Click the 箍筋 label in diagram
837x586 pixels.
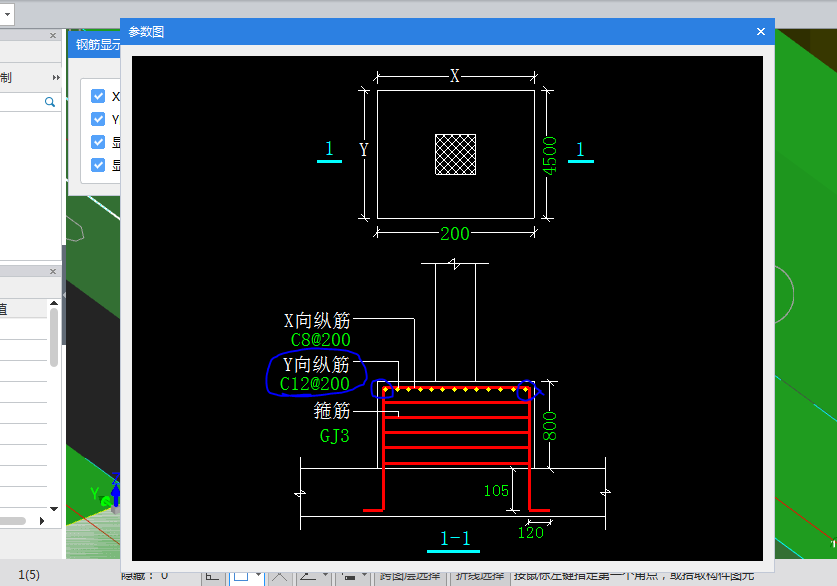332,410
